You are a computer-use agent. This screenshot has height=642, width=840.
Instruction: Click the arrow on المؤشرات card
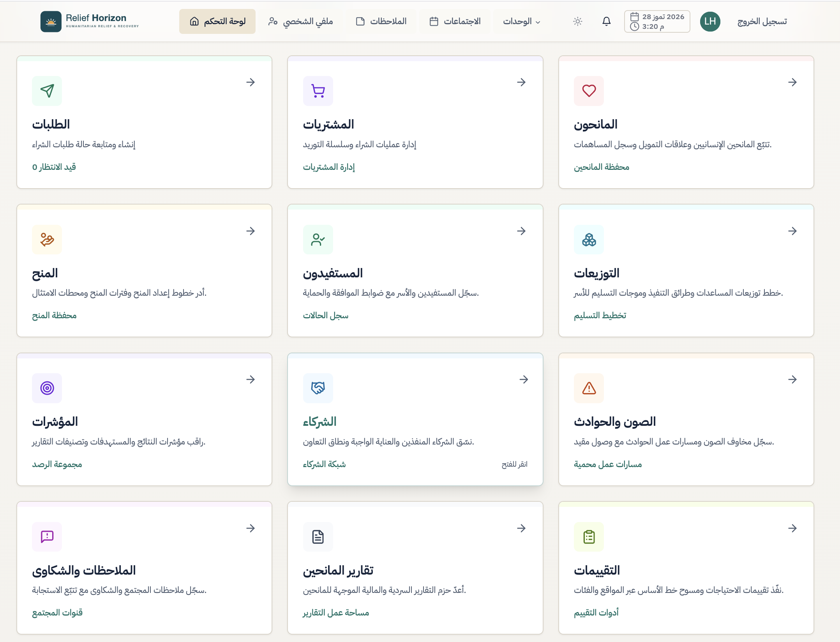[251, 379]
